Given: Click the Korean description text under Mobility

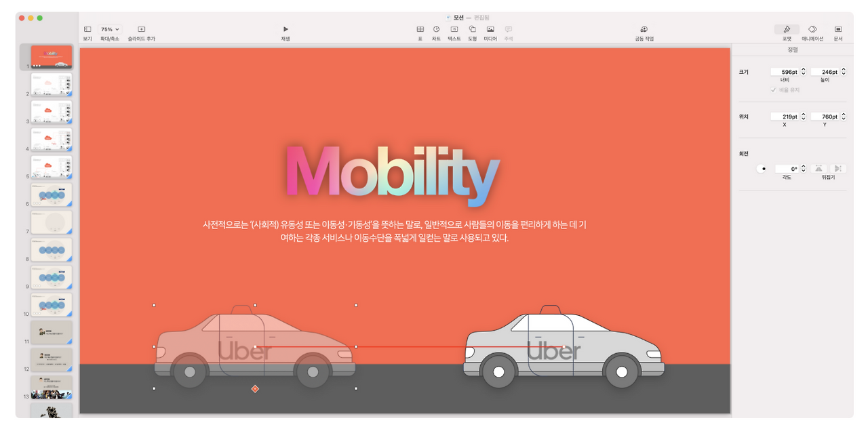Looking at the screenshot, I should [394, 231].
